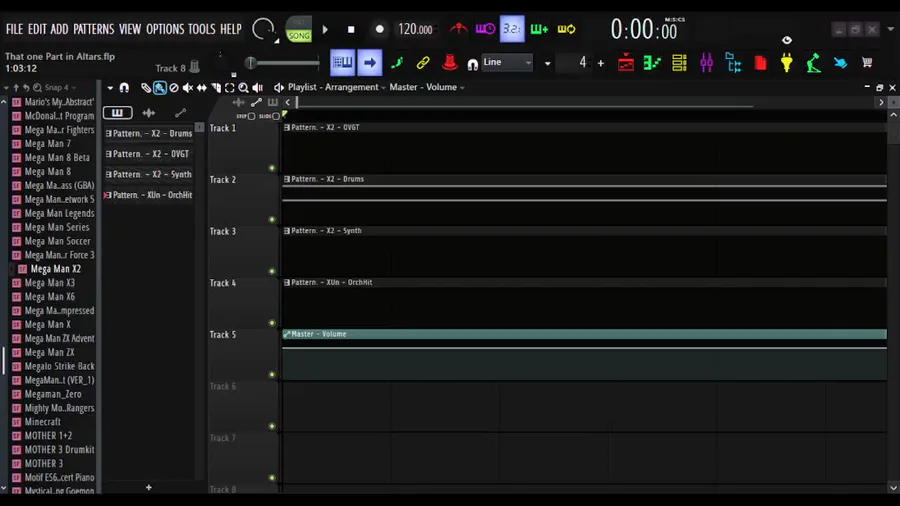Show audio clips tab in the picker panel
Image resolution: width=900 pixels, height=506 pixels.
(x=149, y=113)
